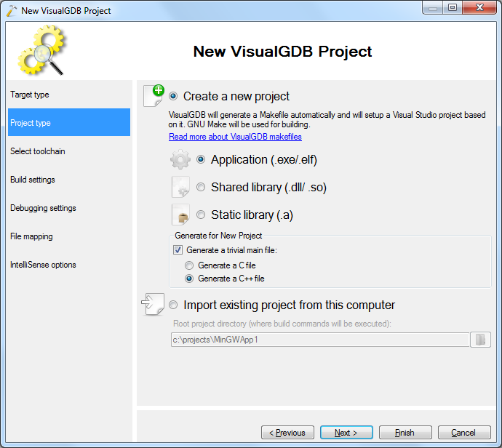Click the Application gear icon
Screen dimensions: 502x448
tap(180, 159)
